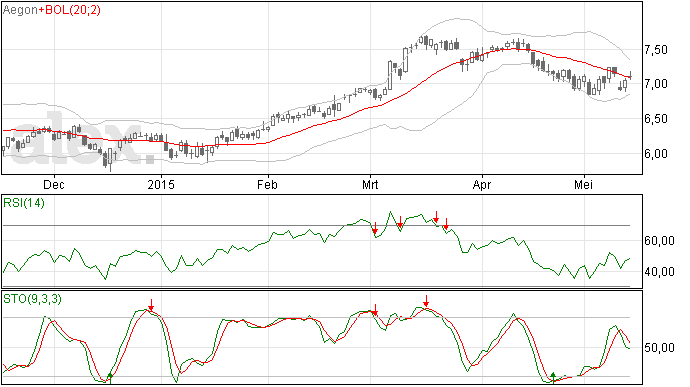The height and width of the screenshot is (387, 690).
Task: Click the 40,00 RSI axis value
Action: (659, 272)
